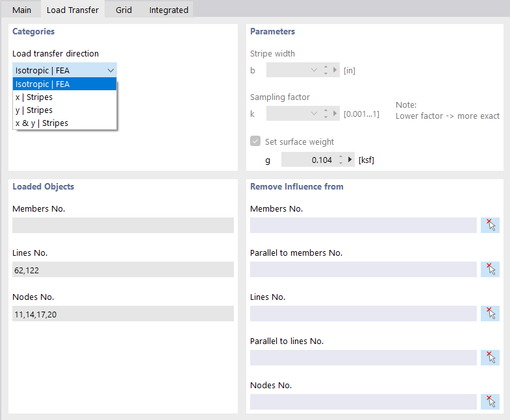Click the Loaded Objects Lines No. field
This screenshot has width=510, height=420.
click(123, 269)
